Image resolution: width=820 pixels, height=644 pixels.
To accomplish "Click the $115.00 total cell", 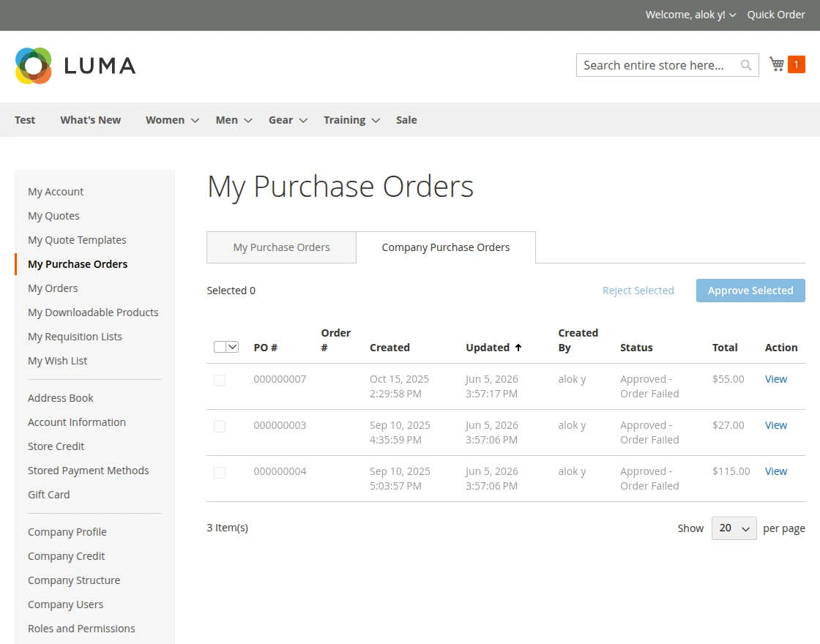I will click(731, 471).
